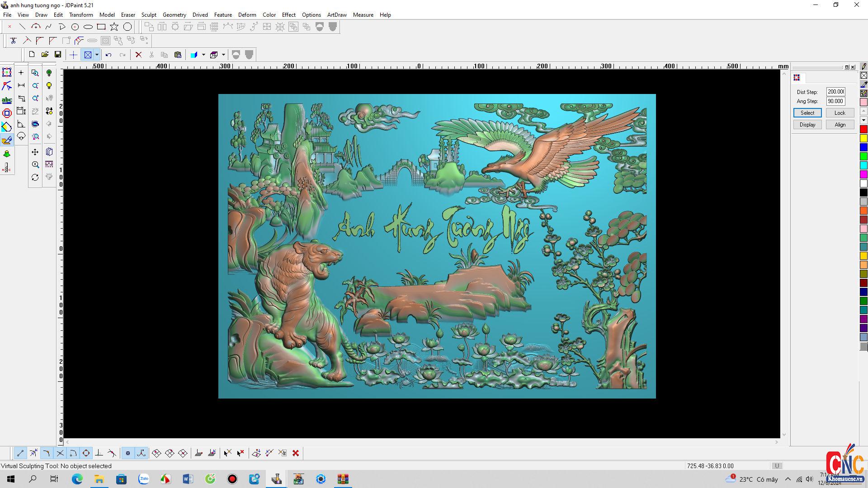The width and height of the screenshot is (868, 488).
Task: Toggle intersection snap mode
Action: (60, 453)
